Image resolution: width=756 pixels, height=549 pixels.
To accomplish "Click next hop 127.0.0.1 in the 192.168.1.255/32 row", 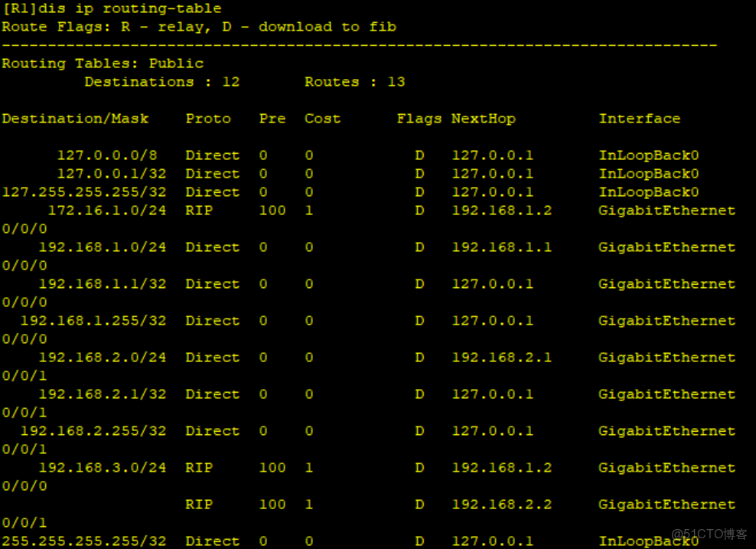I will coord(493,321).
